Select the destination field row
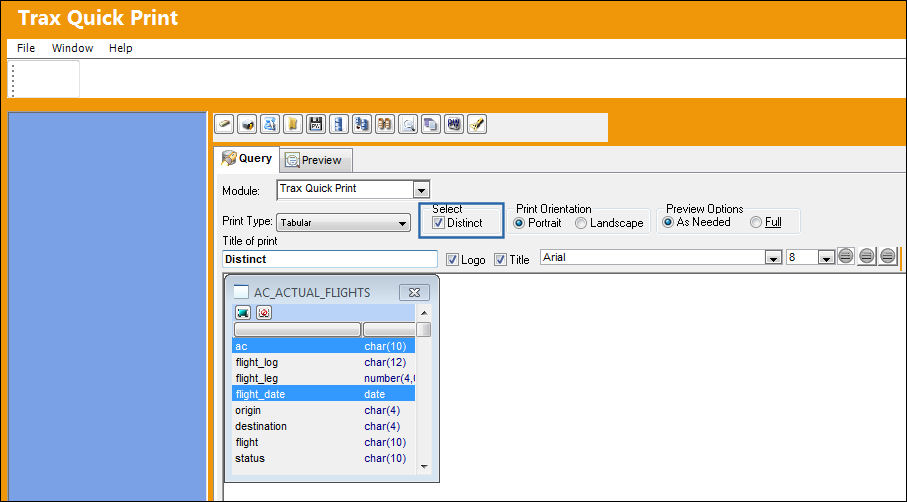This screenshot has height=502, width=907. (x=323, y=426)
